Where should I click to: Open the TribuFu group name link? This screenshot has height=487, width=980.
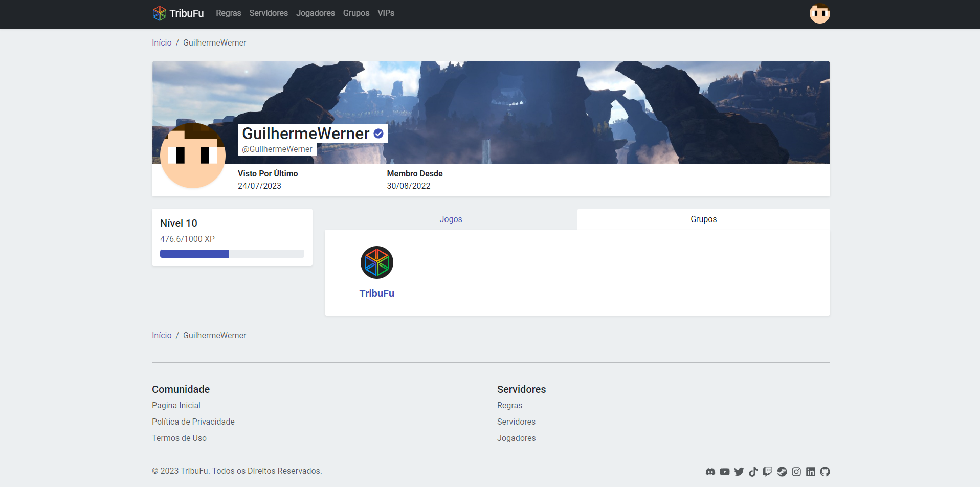377,293
